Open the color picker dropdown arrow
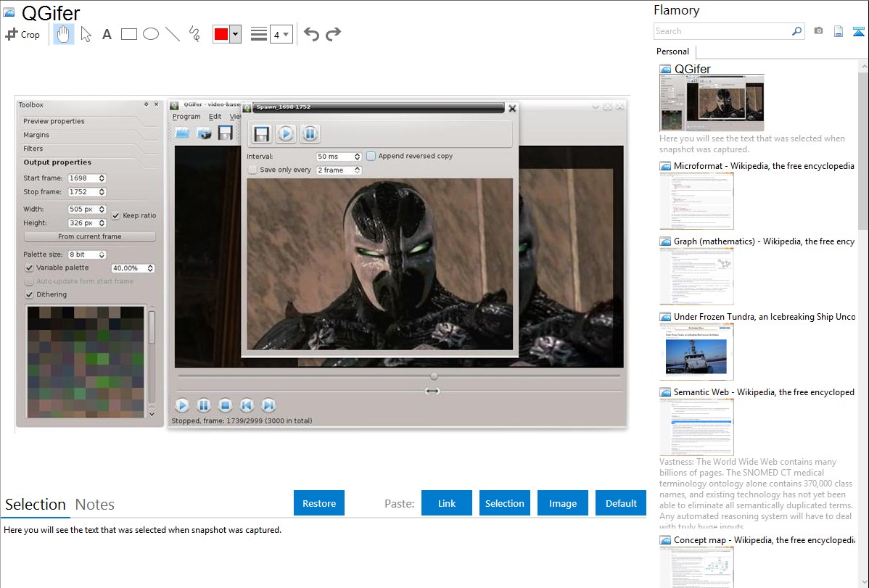The height and width of the screenshot is (588, 869). [236, 34]
